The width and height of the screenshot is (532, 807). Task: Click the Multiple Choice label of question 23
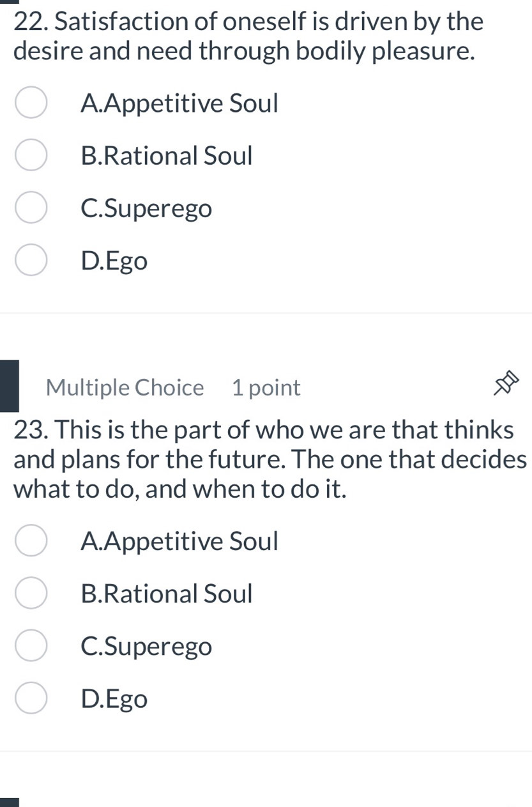tap(125, 388)
